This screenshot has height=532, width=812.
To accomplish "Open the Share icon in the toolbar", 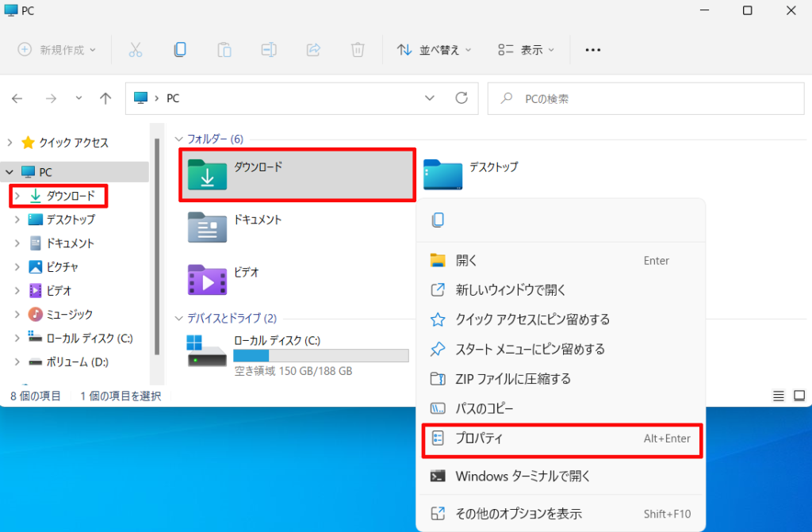I will 313,49.
